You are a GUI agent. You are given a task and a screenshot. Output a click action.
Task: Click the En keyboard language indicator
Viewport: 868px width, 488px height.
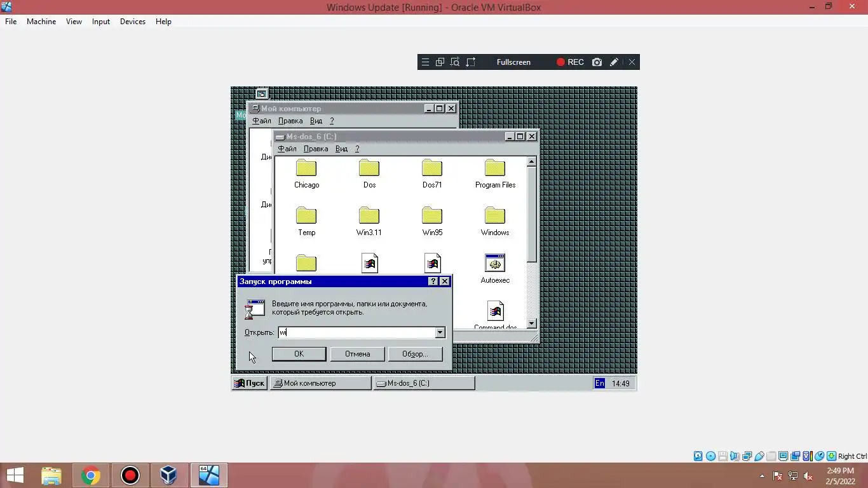pyautogui.click(x=599, y=383)
